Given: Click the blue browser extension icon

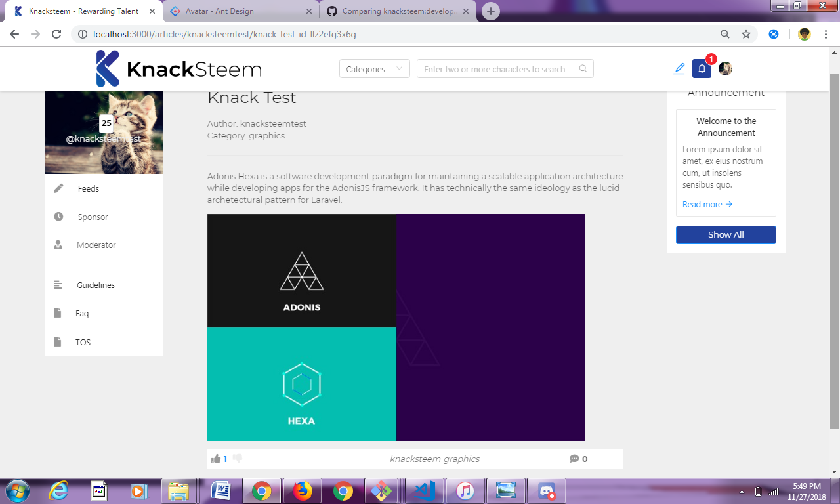Looking at the screenshot, I should click(774, 34).
